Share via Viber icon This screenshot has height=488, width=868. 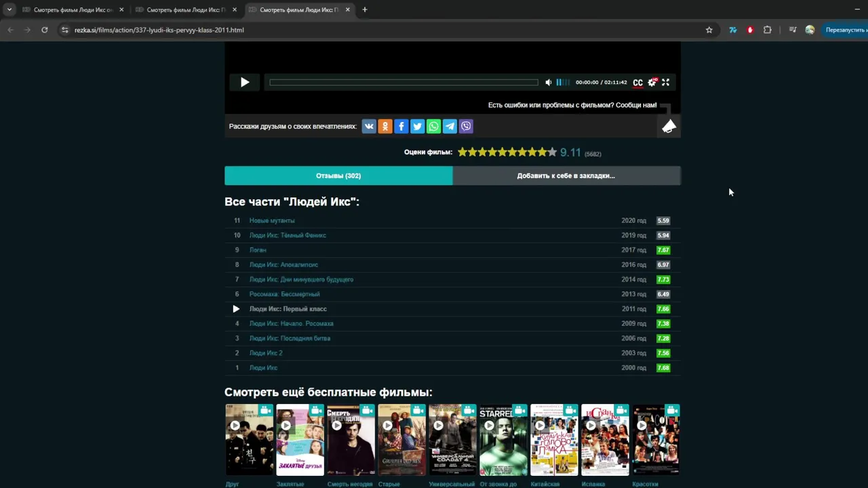466,126
